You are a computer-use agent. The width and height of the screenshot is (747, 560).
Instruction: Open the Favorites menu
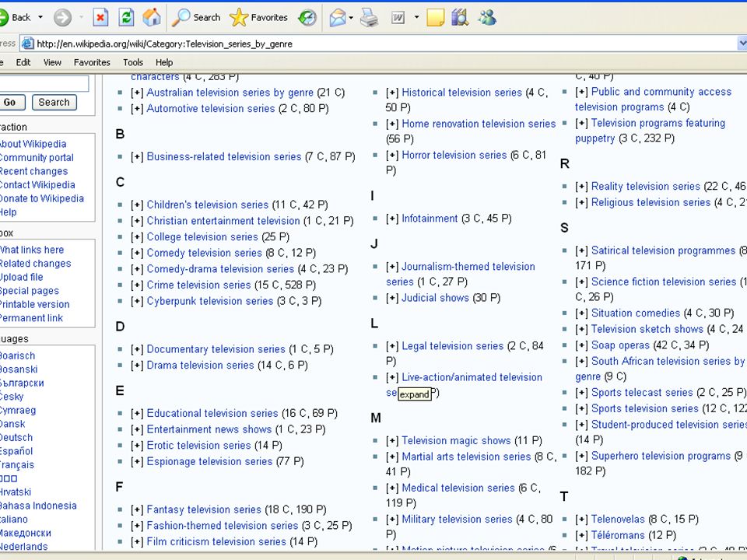(92, 62)
